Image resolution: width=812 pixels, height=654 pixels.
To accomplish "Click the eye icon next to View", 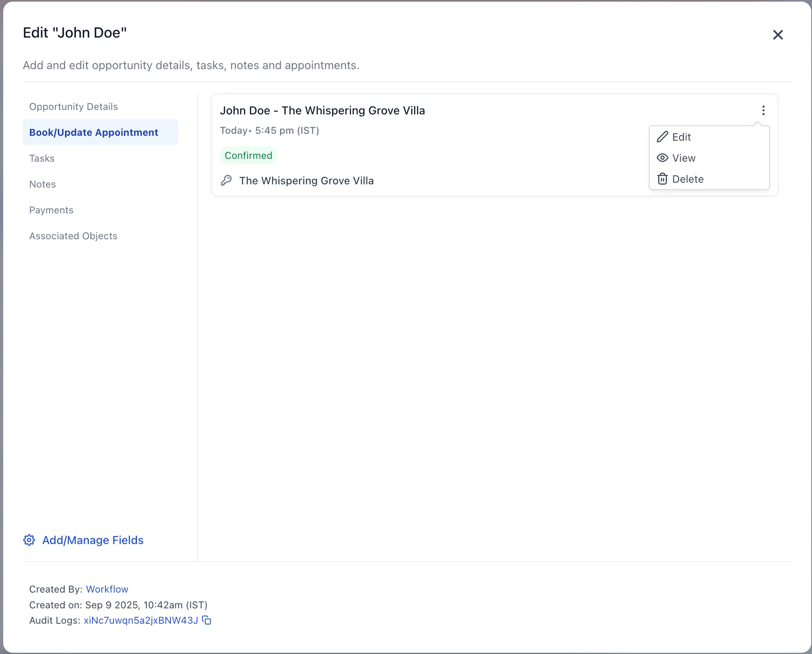I will pyautogui.click(x=662, y=158).
